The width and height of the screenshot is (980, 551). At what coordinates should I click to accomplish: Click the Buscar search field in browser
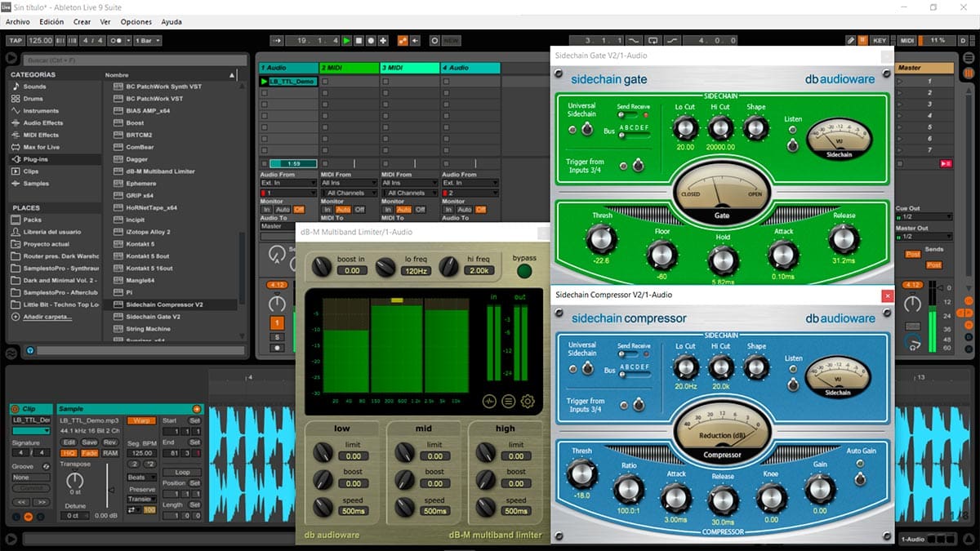pyautogui.click(x=135, y=60)
